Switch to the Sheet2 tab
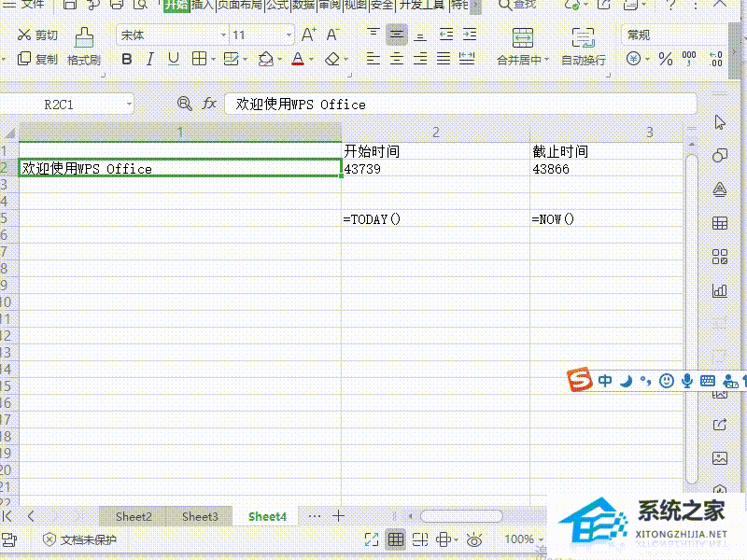The image size is (747, 560). pyautogui.click(x=134, y=516)
